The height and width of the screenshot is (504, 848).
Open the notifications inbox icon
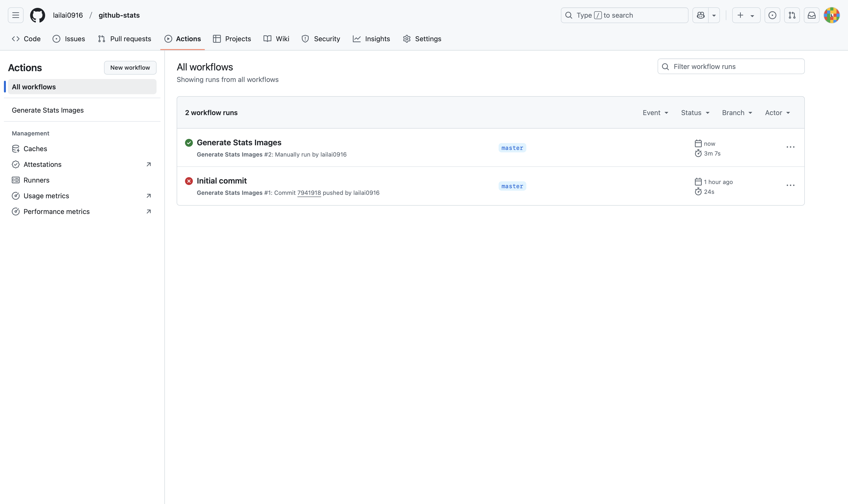pyautogui.click(x=811, y=15)
